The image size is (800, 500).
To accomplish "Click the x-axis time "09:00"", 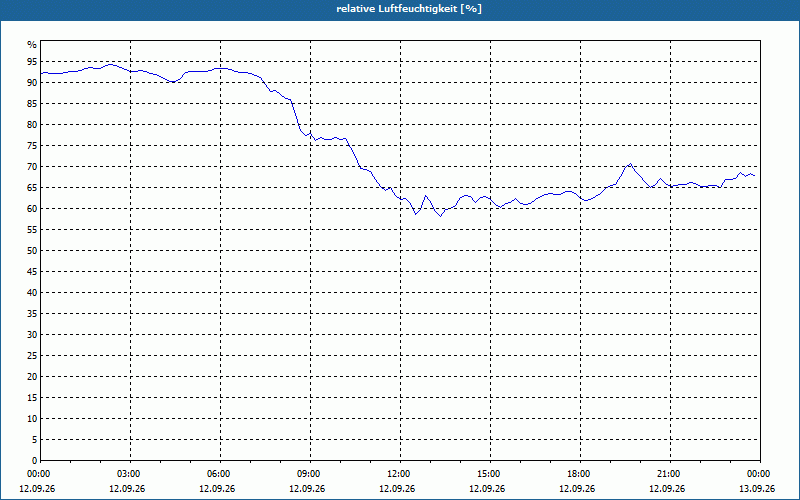I will pos(310,474).
